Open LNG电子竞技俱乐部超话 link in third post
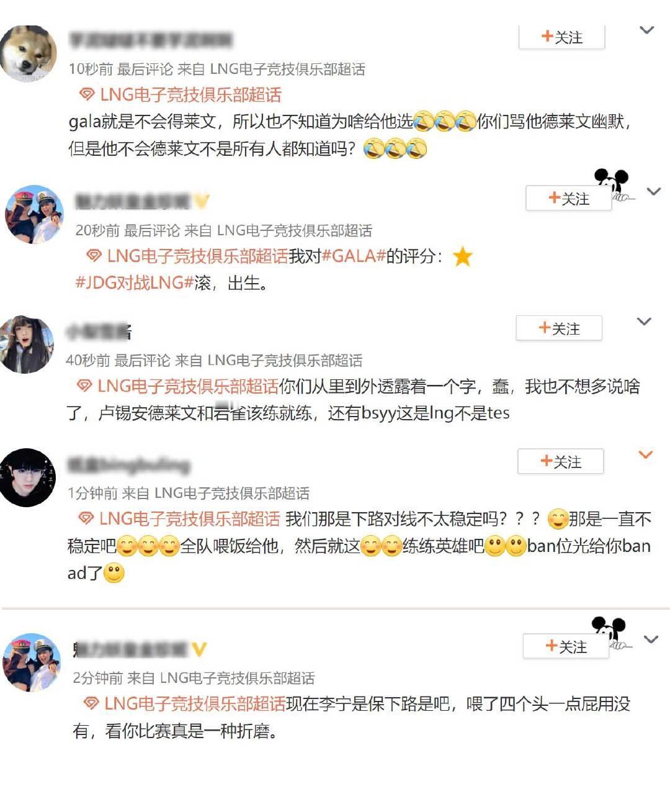This screenshot has width=670, height=812. tap(188, 386)
